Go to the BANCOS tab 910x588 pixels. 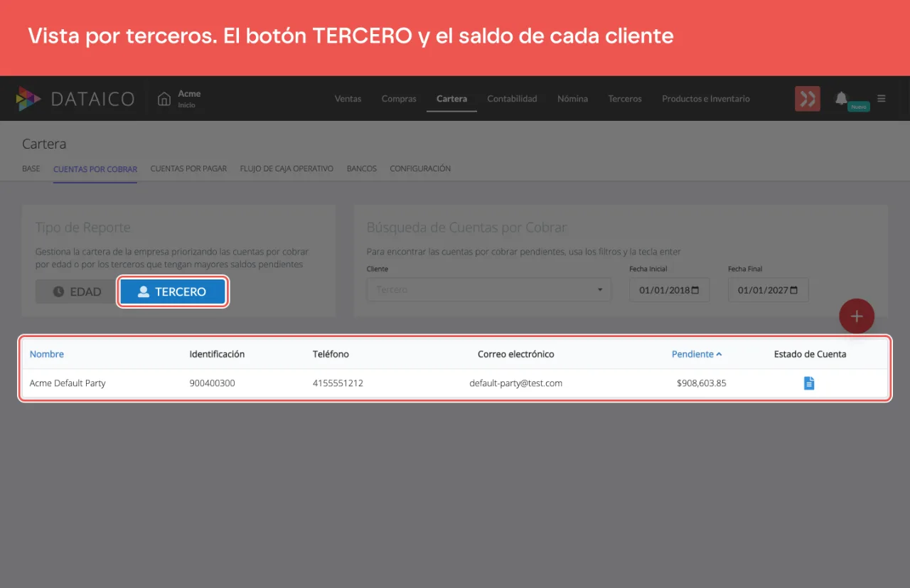point(362,169)
